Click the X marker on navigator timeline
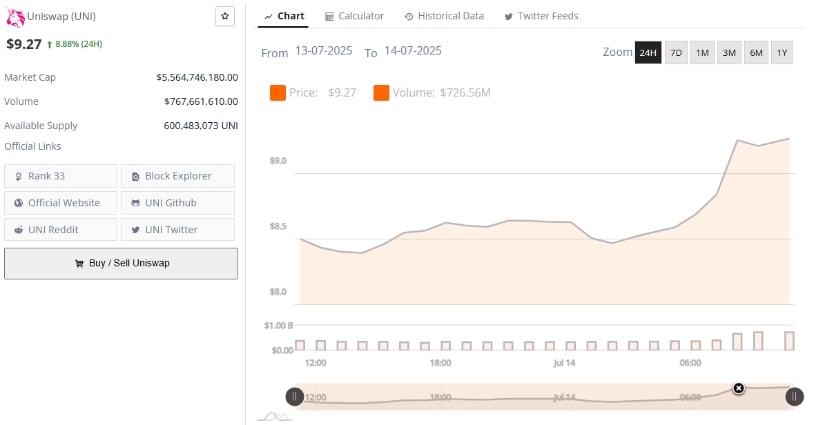Screen dimensions: 825x425 739,388
